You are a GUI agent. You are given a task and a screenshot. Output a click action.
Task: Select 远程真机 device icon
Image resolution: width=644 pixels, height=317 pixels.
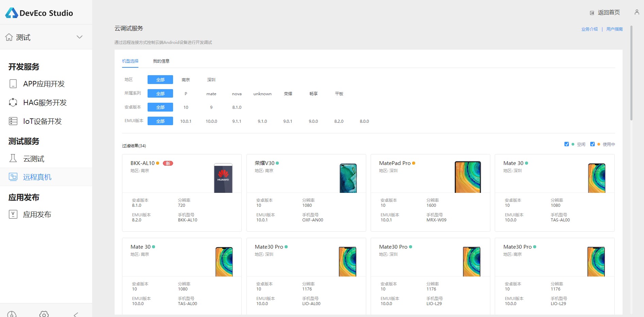tap(13, 177)
